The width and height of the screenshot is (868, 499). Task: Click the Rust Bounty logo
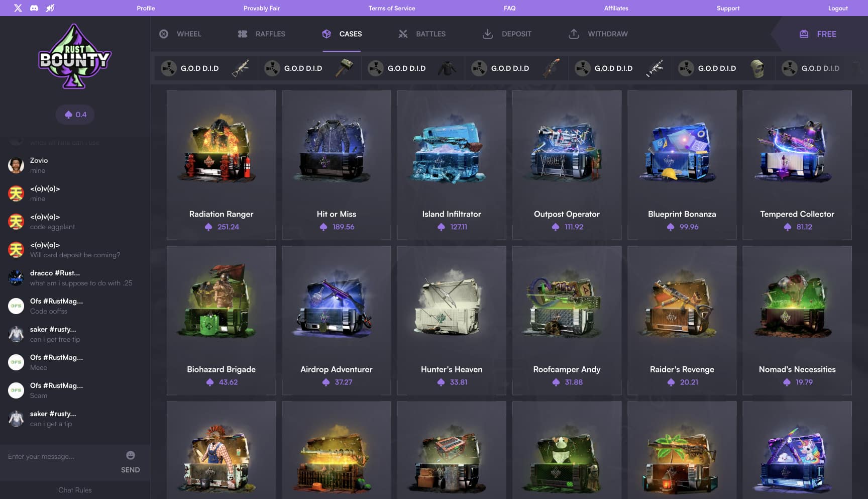click(x=75, y=56)
